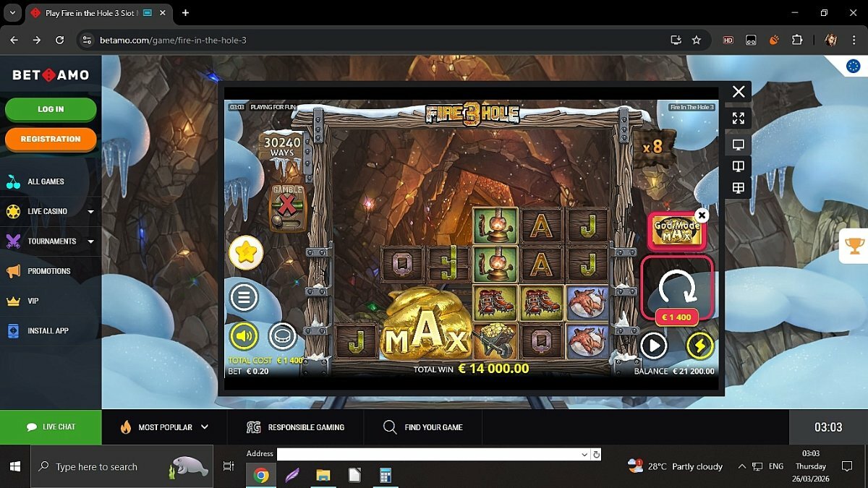This screenshot has height=488, width=868.
Task: Expand the Tournaments submenu
Action: (x=90, y=241)
